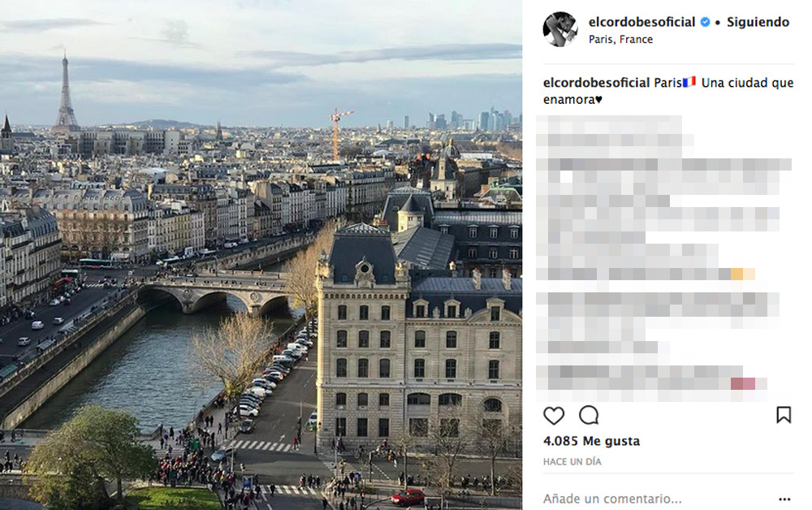The height and width of the screenshot is (510, 812).
Task: Open elcordobesoficial profile avatar picture
Action: coord(560,29)
